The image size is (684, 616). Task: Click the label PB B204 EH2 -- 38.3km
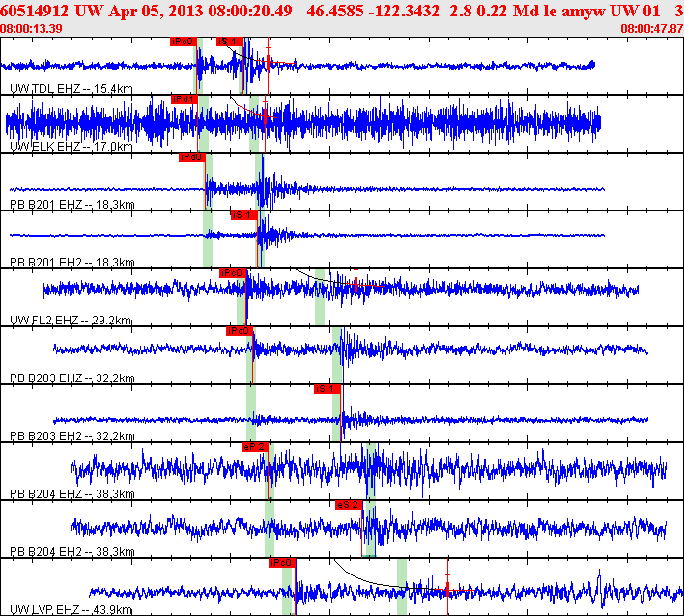[72, 552]
